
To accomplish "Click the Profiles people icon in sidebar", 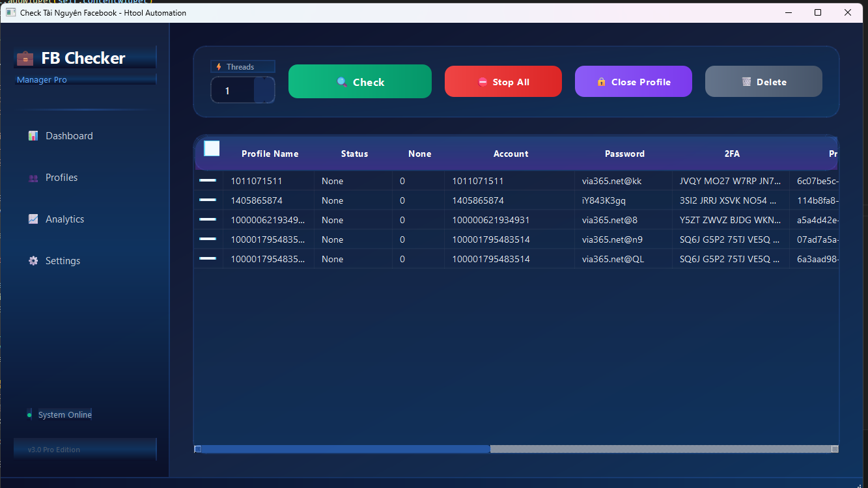I will (33, 178).
